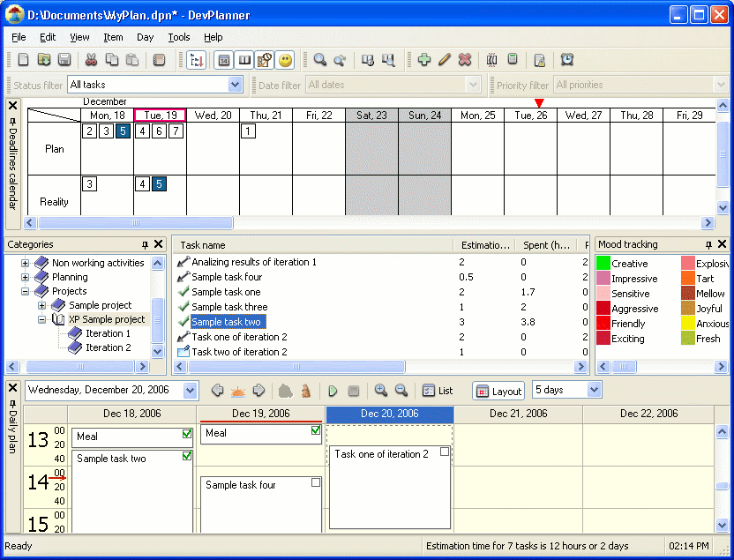
Task: Open the Date filter dropdown
Action: tap(473, 85)
